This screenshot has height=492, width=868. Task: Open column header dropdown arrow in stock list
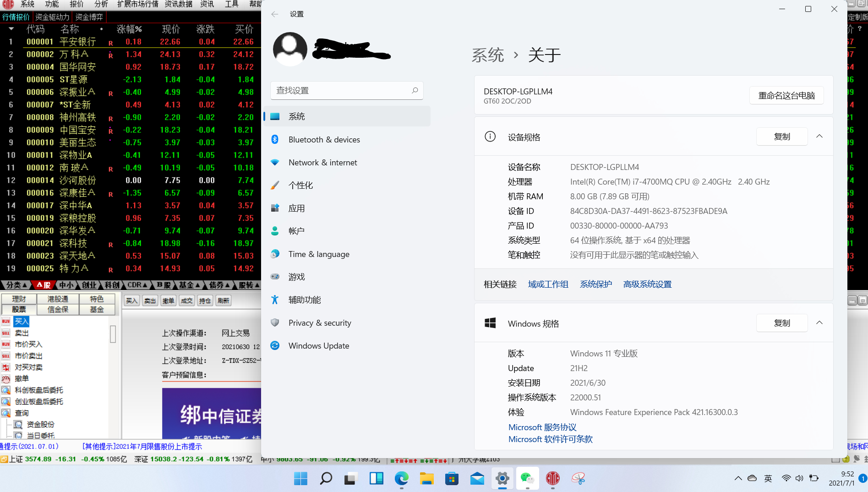coord(11,29)
